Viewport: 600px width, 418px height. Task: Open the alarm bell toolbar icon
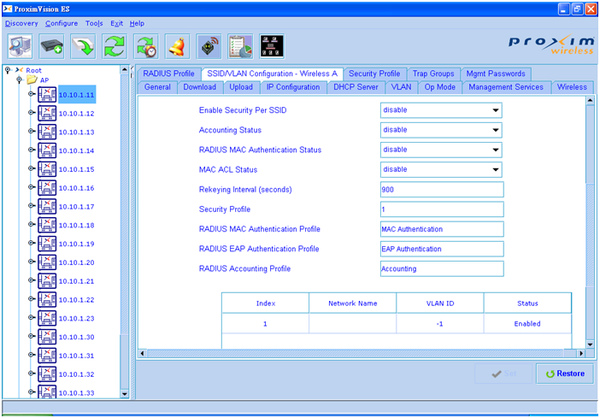point(177,46)
